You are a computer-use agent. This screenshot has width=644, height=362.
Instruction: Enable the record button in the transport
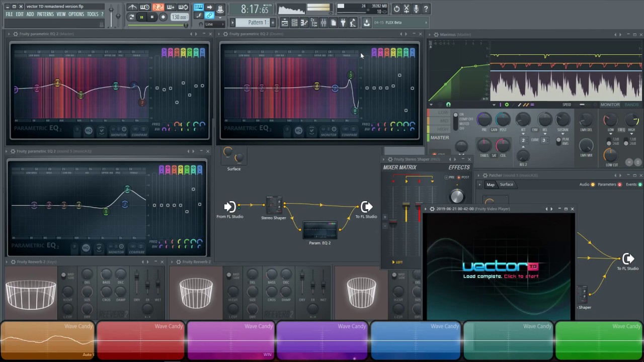[x=163, y=17]
